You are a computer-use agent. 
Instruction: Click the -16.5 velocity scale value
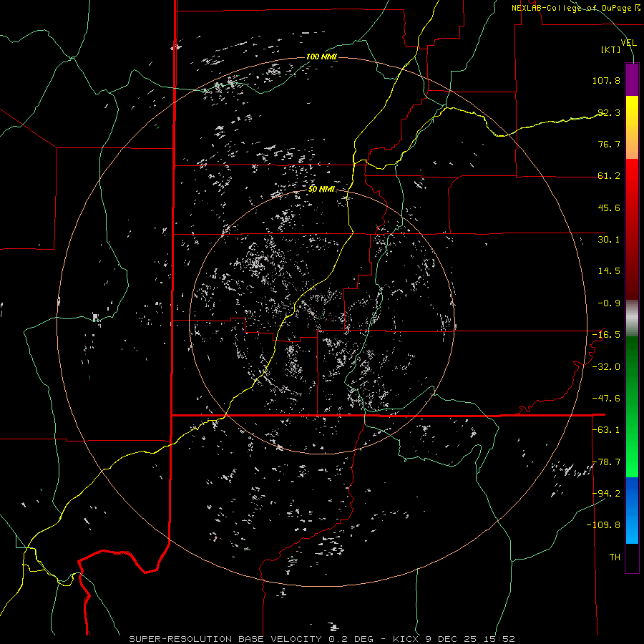click(606, 335)
